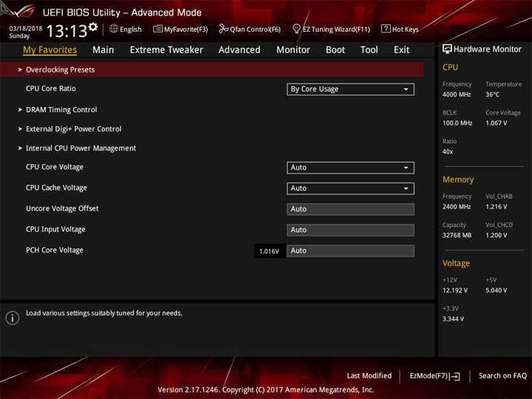Click the CPU Cache Voltage label
This screenshot has height=399, width=532.
56,188
